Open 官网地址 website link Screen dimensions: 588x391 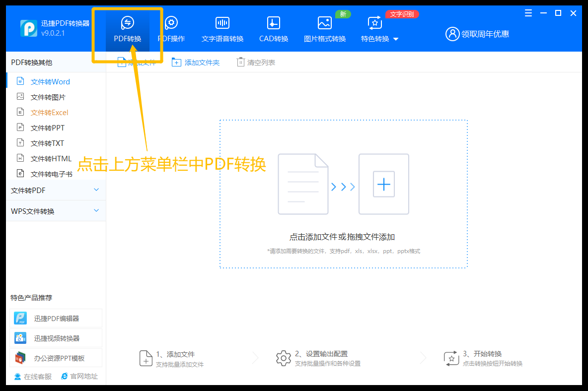(79, 377)
